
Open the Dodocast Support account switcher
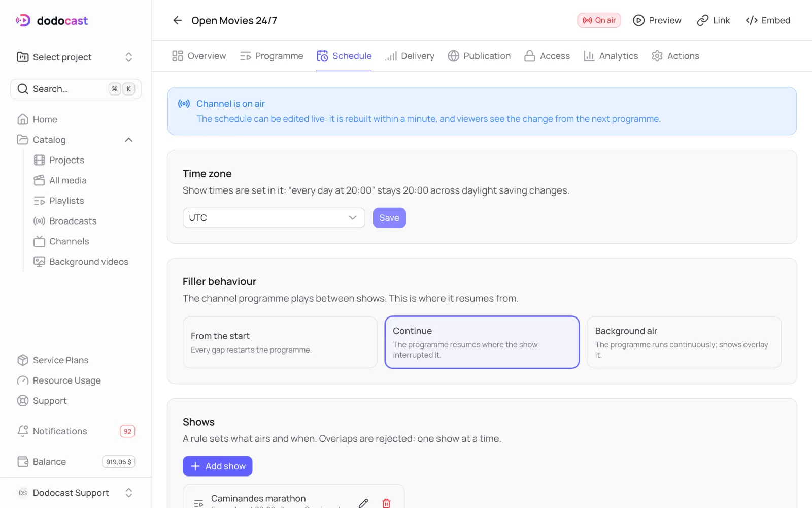(x=76, y=493)
